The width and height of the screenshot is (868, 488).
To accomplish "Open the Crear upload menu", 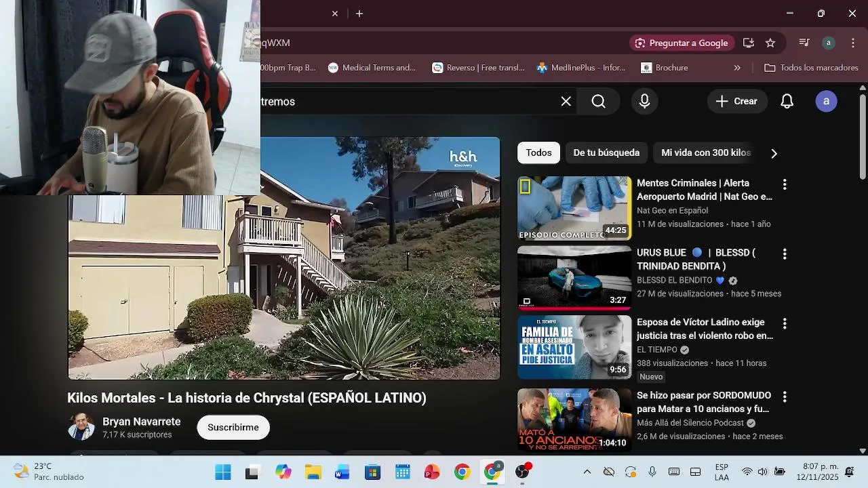I will click(736, 102).
